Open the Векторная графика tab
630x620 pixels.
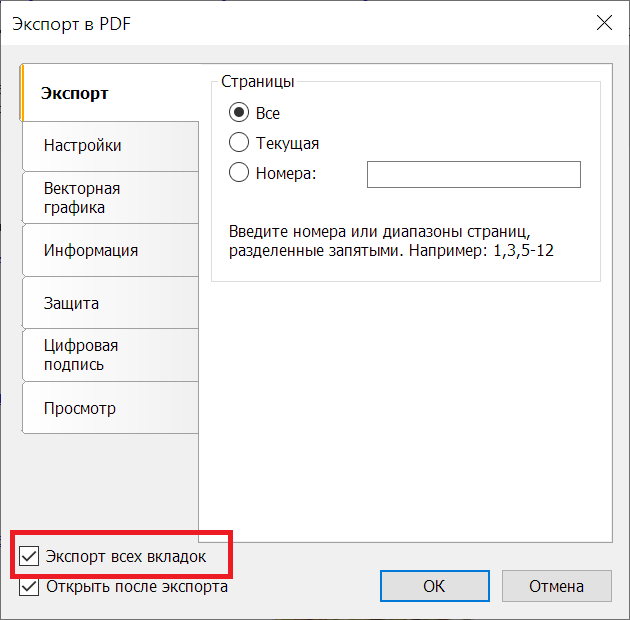pos(110,198)
